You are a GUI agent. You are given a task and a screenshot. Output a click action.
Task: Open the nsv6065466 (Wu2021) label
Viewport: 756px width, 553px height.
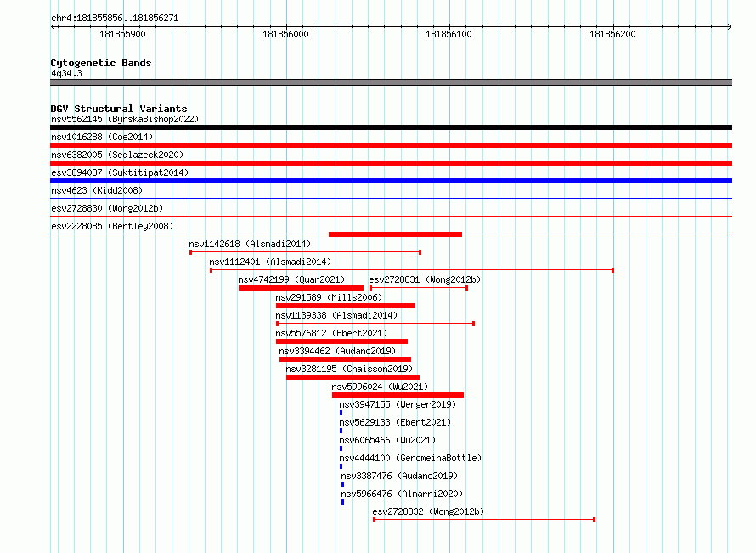point(387,440)
